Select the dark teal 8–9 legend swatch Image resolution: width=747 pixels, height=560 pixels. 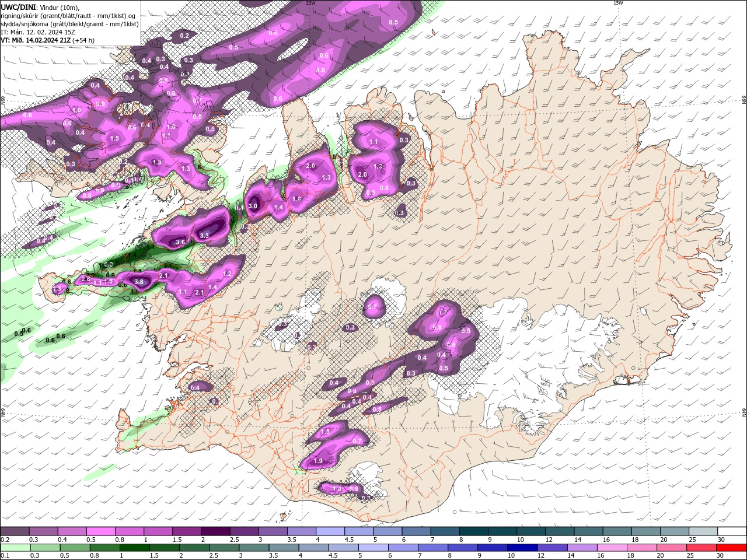(473, 531)
